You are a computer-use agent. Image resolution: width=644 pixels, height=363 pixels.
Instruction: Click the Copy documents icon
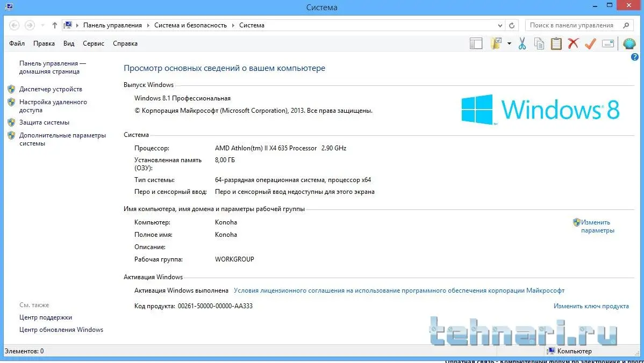click(x=539, y=43)
